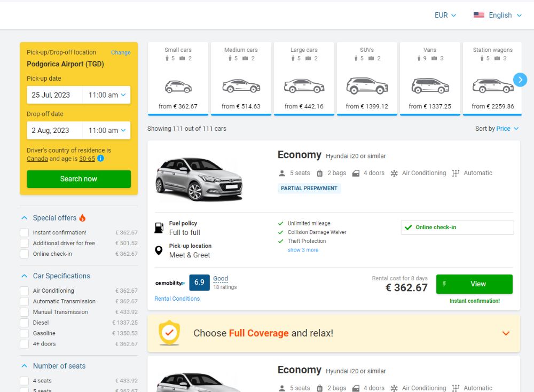Expand the Full Coverage banner chevron
The height and width of the screenshot is (392, 534).
[x=506, y=333]
